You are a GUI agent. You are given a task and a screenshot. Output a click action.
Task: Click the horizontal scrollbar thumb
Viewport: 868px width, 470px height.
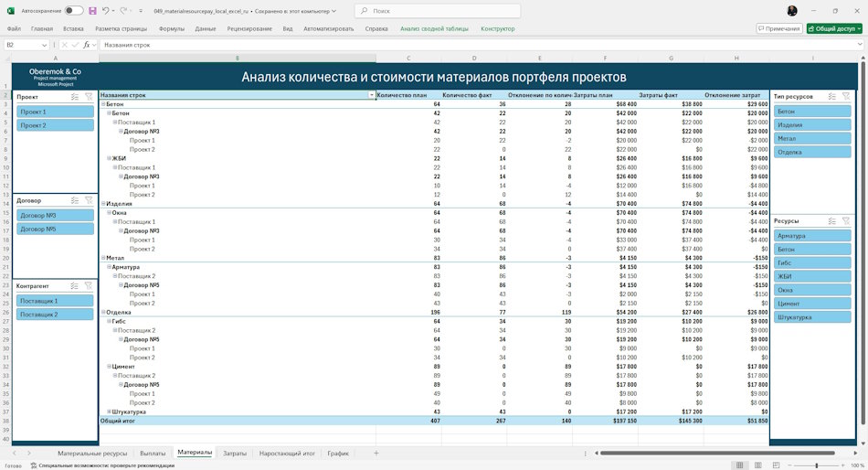tap(717, 453)
